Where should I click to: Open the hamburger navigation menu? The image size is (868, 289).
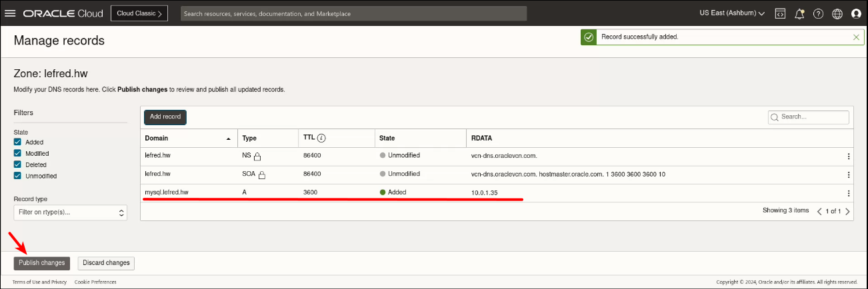[x=11, y=13]
